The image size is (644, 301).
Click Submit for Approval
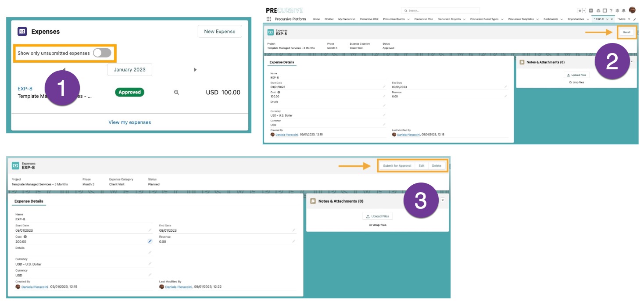pyautogui.click(x=398, y=166)
